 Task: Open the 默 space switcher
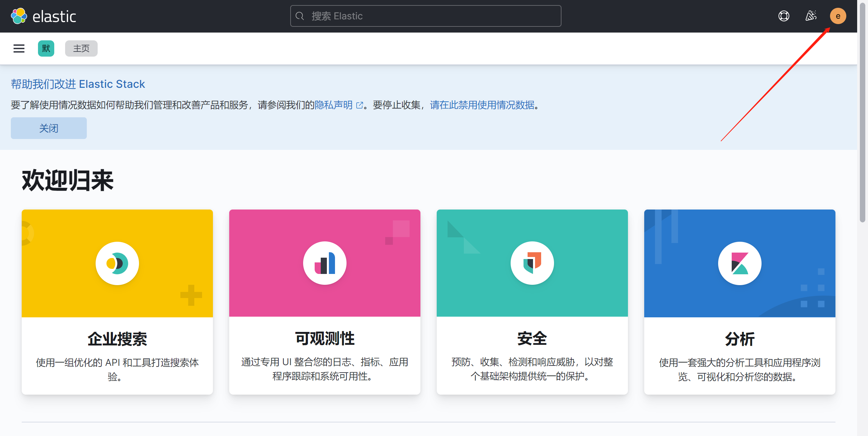46,48
